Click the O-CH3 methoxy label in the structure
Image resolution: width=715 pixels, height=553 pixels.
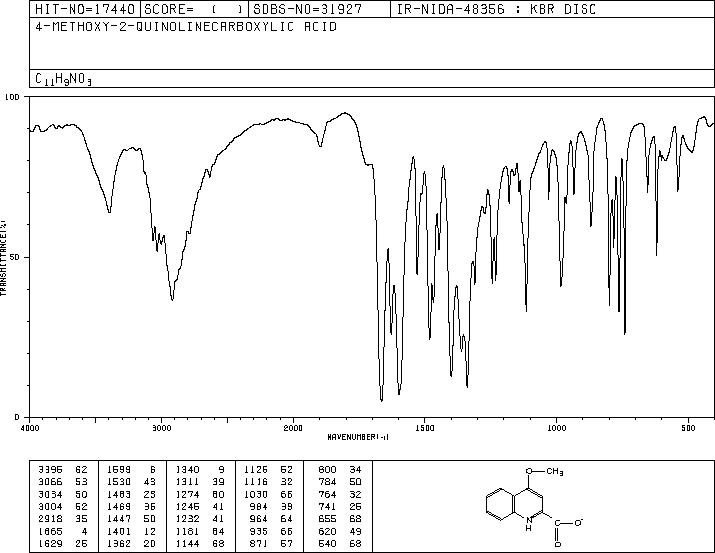(544, 471)
